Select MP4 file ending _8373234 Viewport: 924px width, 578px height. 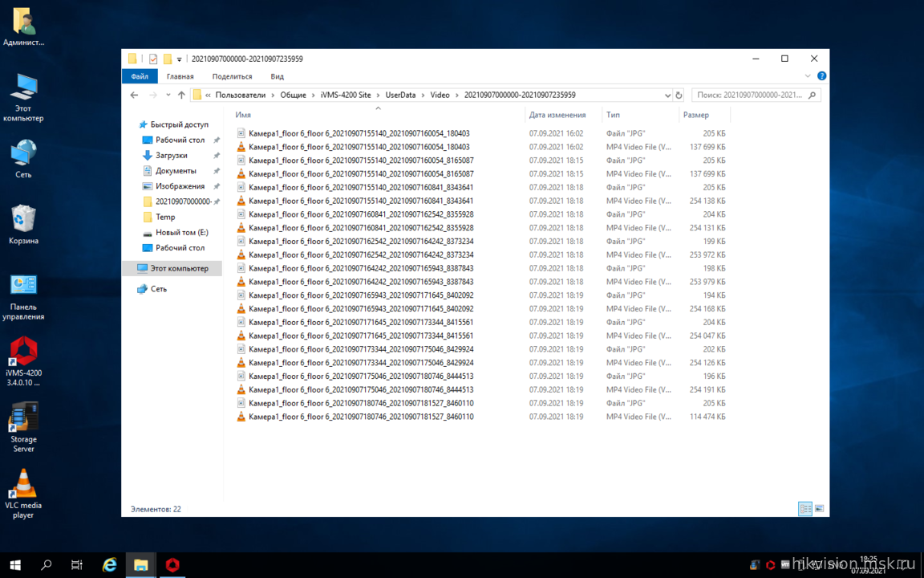coord(355,254)
